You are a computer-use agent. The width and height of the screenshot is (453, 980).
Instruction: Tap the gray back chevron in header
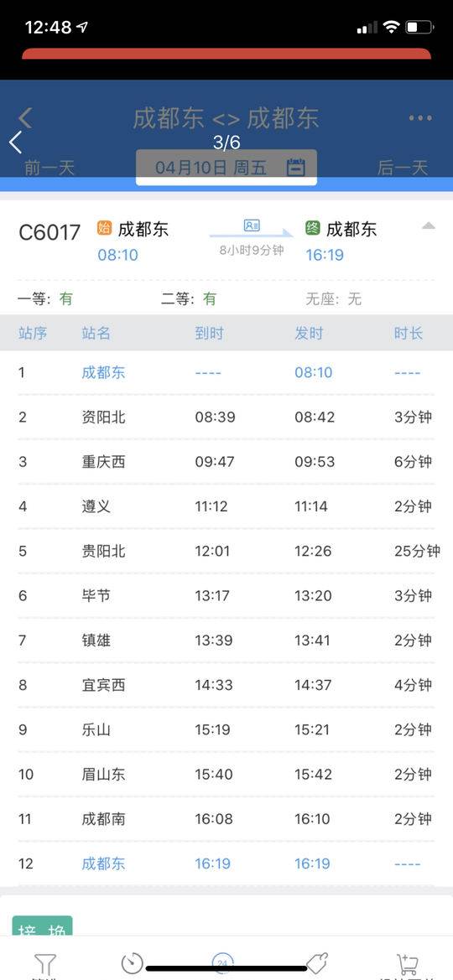[25, 117]
